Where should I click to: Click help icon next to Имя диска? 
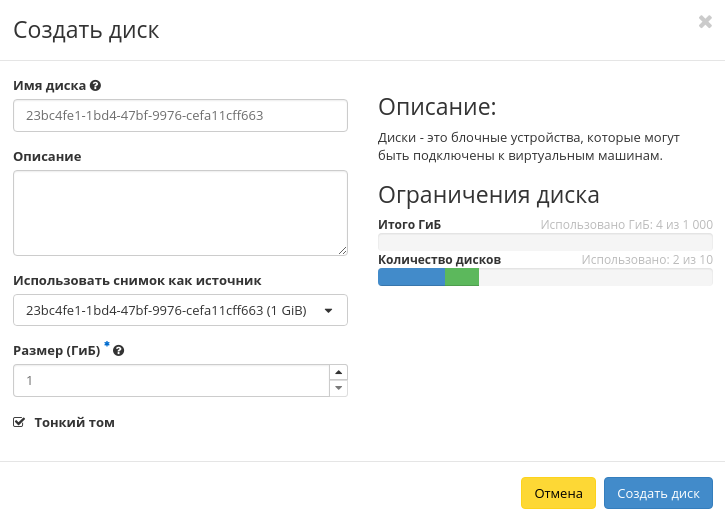click(x=95, y=86)
